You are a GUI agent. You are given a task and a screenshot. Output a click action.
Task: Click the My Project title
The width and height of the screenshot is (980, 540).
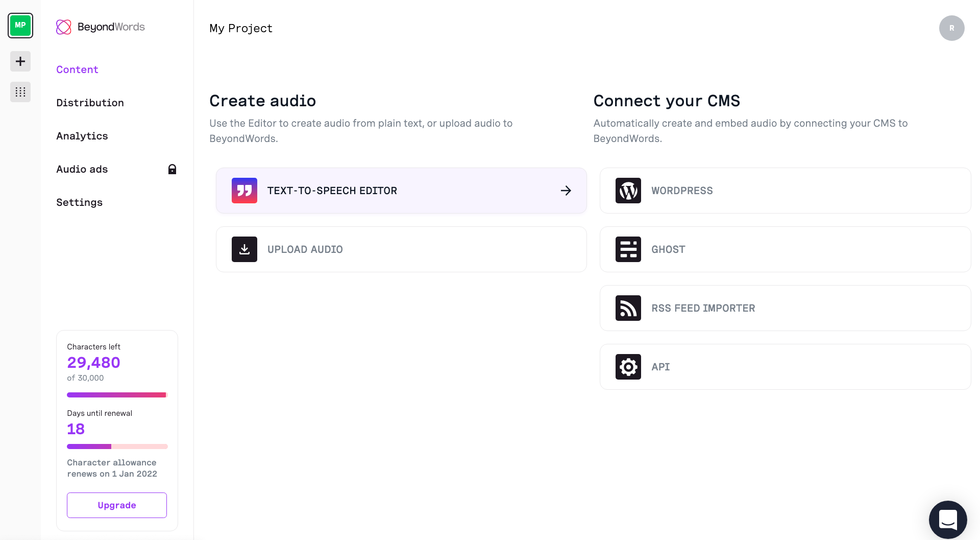[x=241, y=28]
